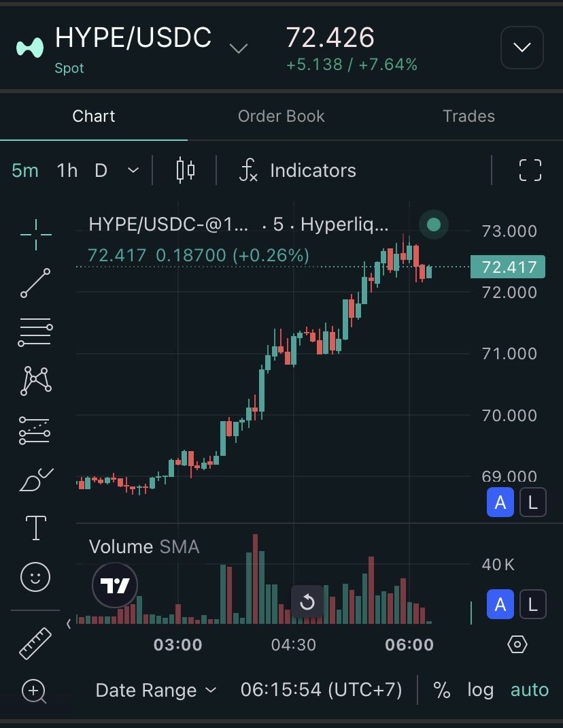The image size is (563, 728).
Task: Reset chart view with circular arrow
Action: tap(307, 601)
